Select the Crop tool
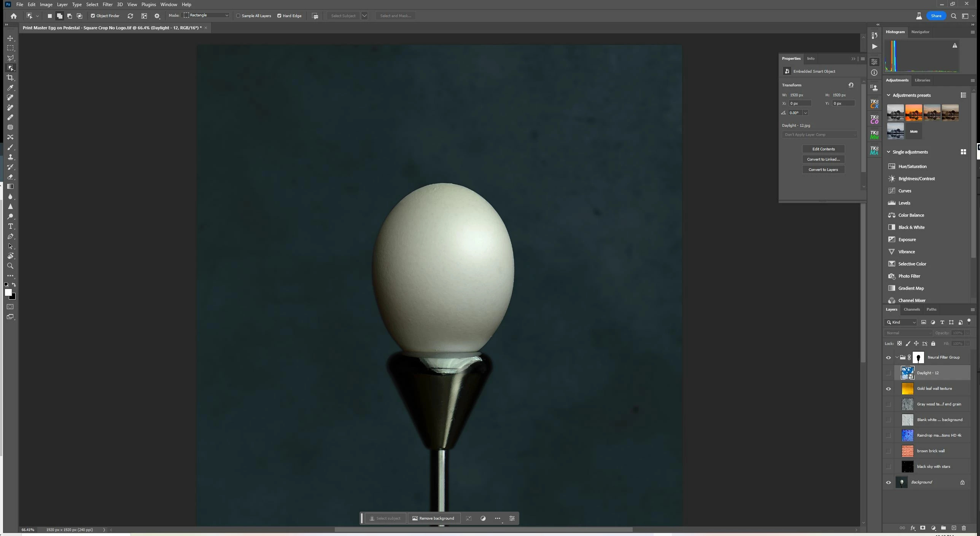The height and width of the screenshot is (536, 980). tap(10, 78)
